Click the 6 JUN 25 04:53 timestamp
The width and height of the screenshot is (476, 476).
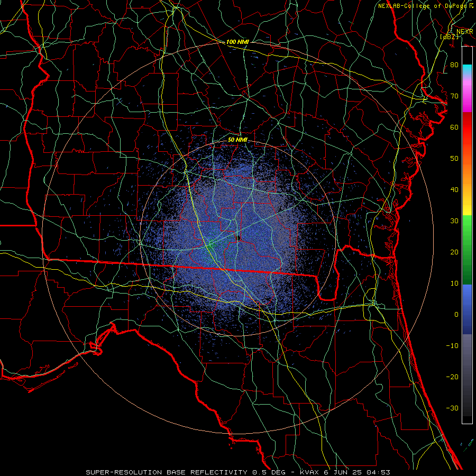click(357, 472)
